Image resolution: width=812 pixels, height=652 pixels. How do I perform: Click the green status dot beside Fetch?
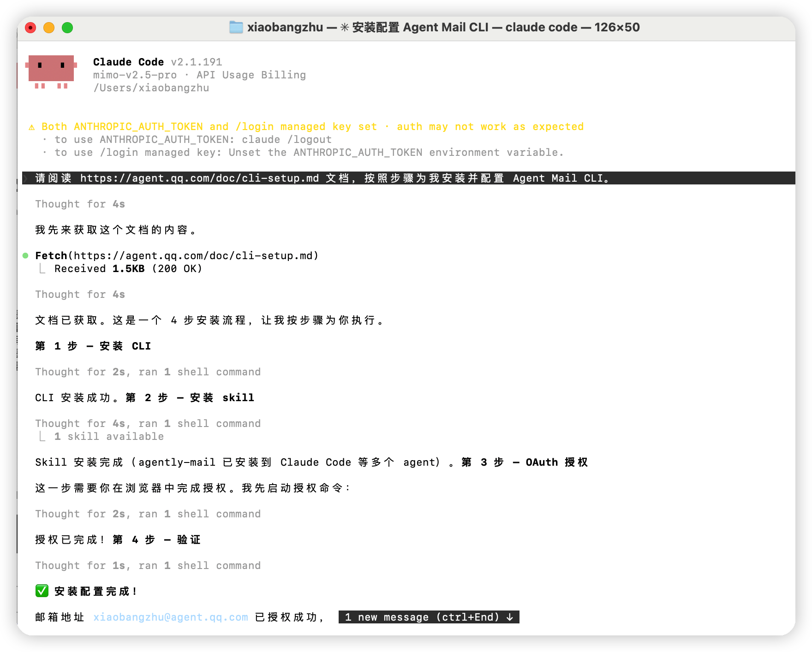tap(25, 255)
